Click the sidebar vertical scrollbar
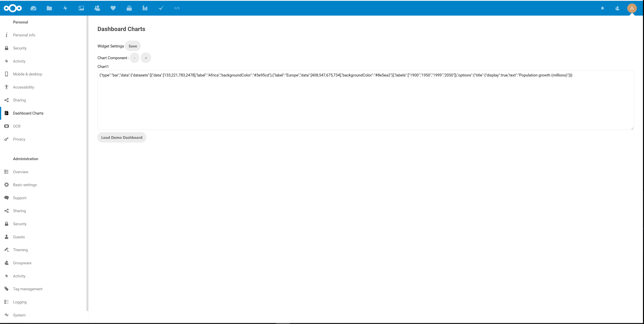This screenshot has height=324, width=644. point(87,163)
